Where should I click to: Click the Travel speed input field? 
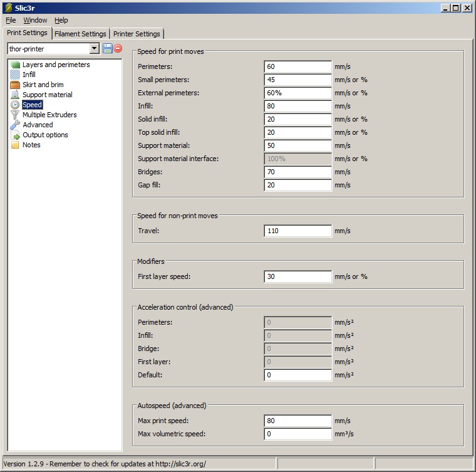tap(297, 231)
